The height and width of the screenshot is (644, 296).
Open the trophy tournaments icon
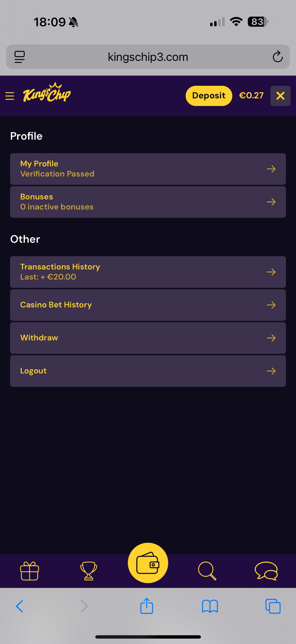89,571
